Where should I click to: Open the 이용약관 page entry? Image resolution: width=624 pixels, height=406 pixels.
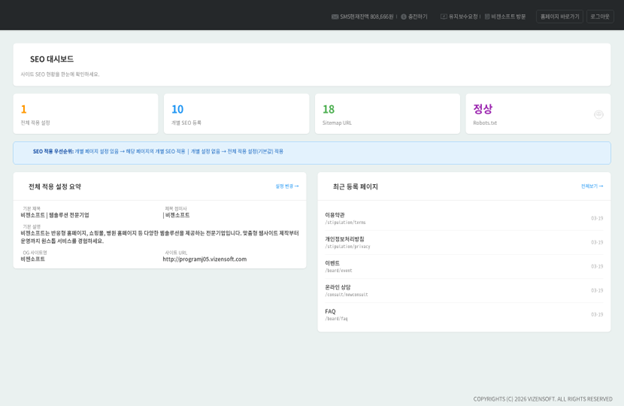(335, 215)
